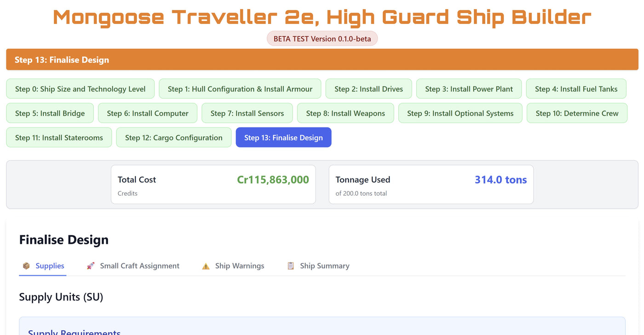Open Step 9: Install Optional Systems

[460, 113]
